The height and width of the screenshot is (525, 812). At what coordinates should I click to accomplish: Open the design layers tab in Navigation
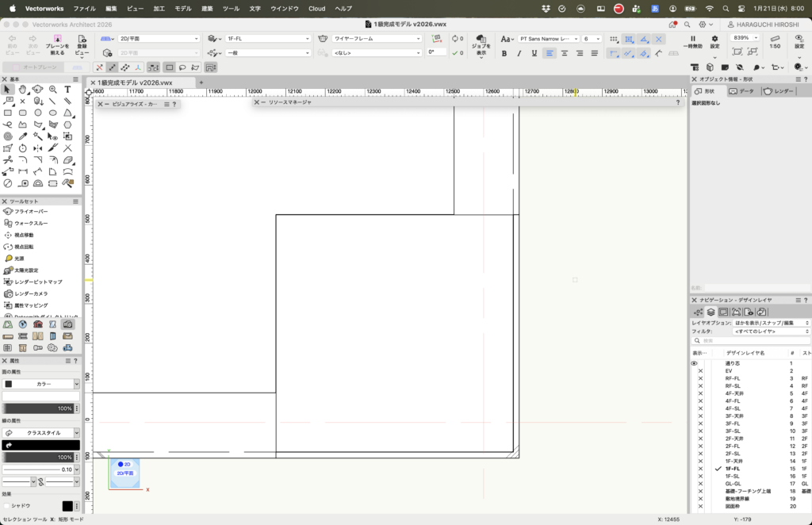click(x=710, y=312)
